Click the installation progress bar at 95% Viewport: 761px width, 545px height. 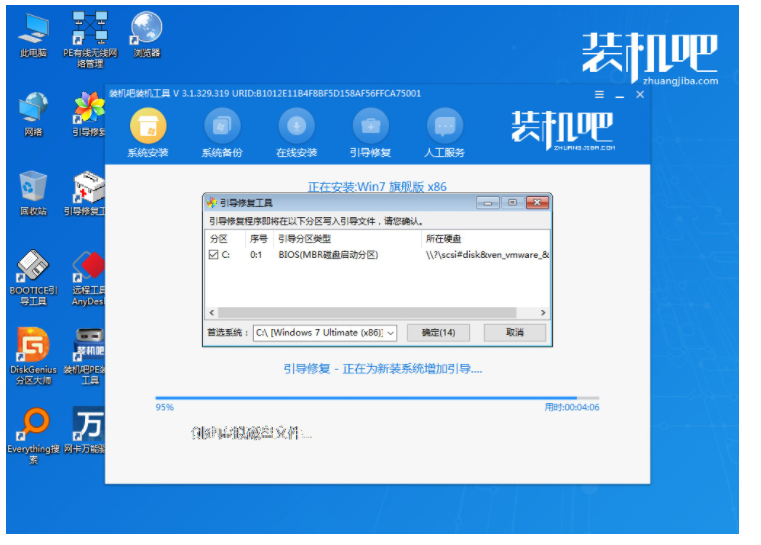click(x=377, y=398)
